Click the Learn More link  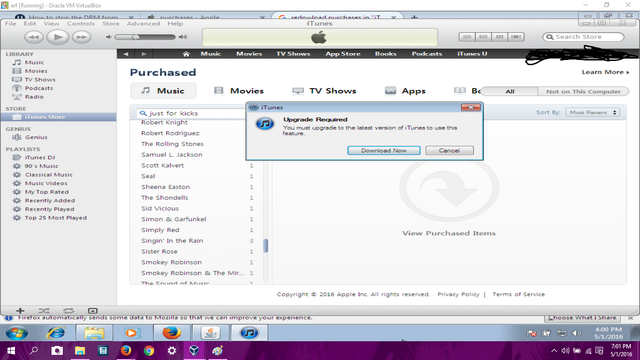point(605,72)
